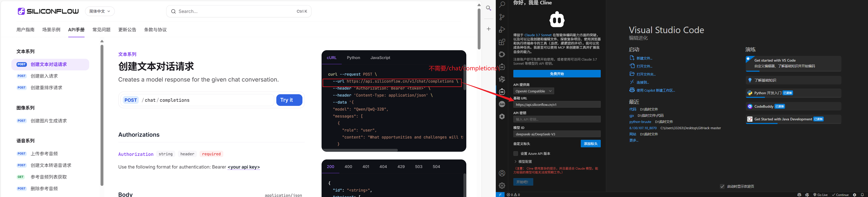Image resolution: width=868 pixels, height=197 pixels.
Task: Click the docs sidebar vertical scrollbar thumb
Action: coord(102,115)
